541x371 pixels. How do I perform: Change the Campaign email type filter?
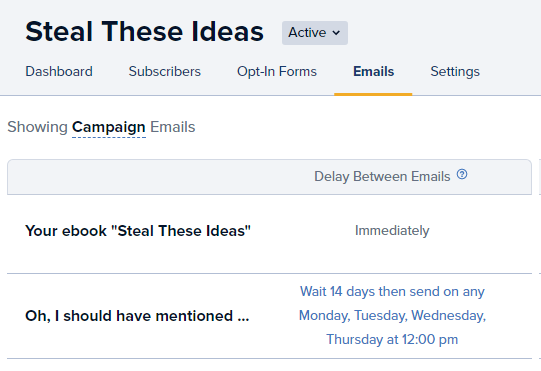click(x=109, y=127)
